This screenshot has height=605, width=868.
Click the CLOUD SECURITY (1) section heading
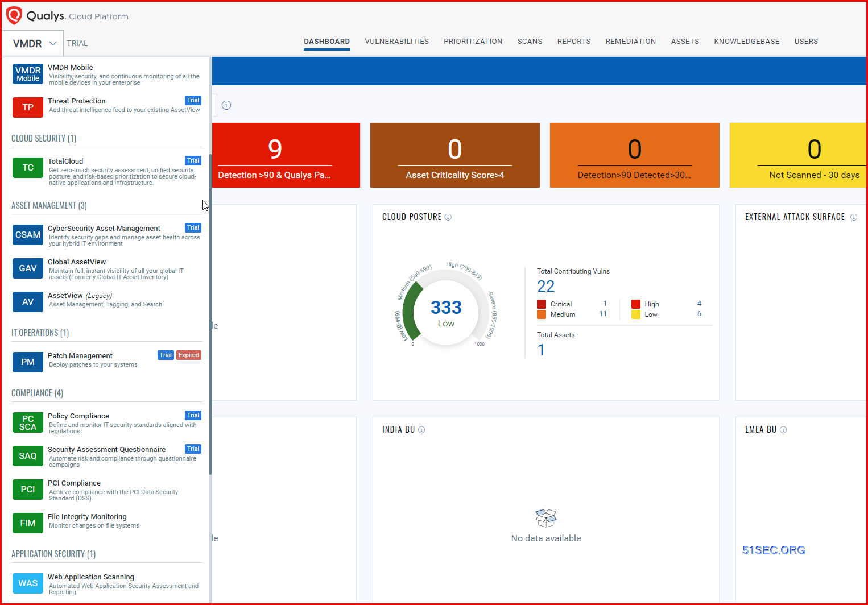[x=44, y=139]
